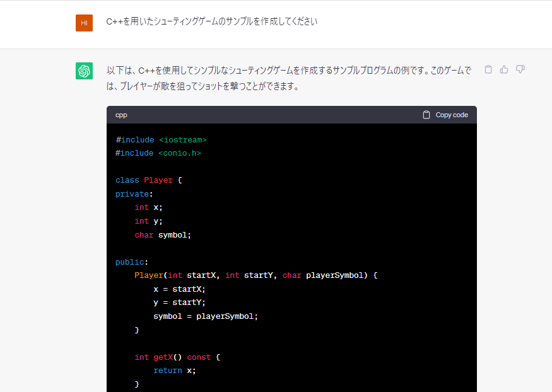Copy the response using the clipboard icon
Screen dimensions: 552x392
point(488,69)
